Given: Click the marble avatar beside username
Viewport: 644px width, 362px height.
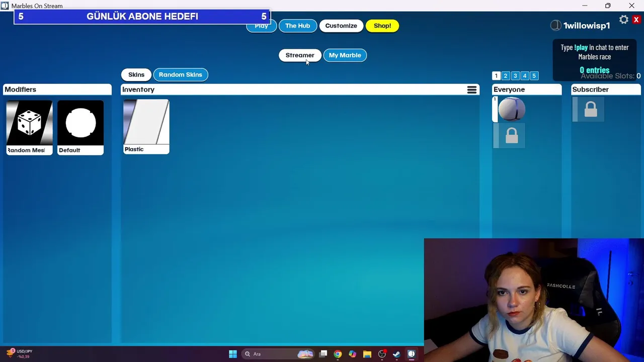Looking at the screenshot, I should click(555, 25).
